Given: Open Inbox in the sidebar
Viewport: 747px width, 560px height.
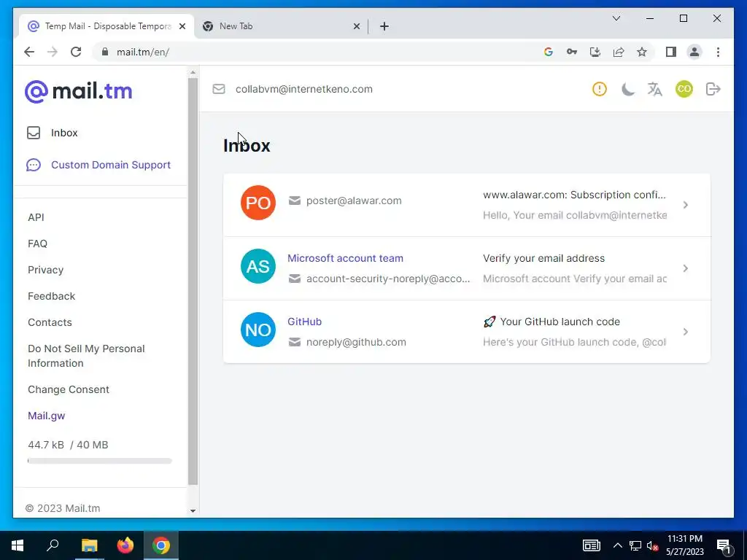Looking at the screenshot, I should click(x=53, y=133).
